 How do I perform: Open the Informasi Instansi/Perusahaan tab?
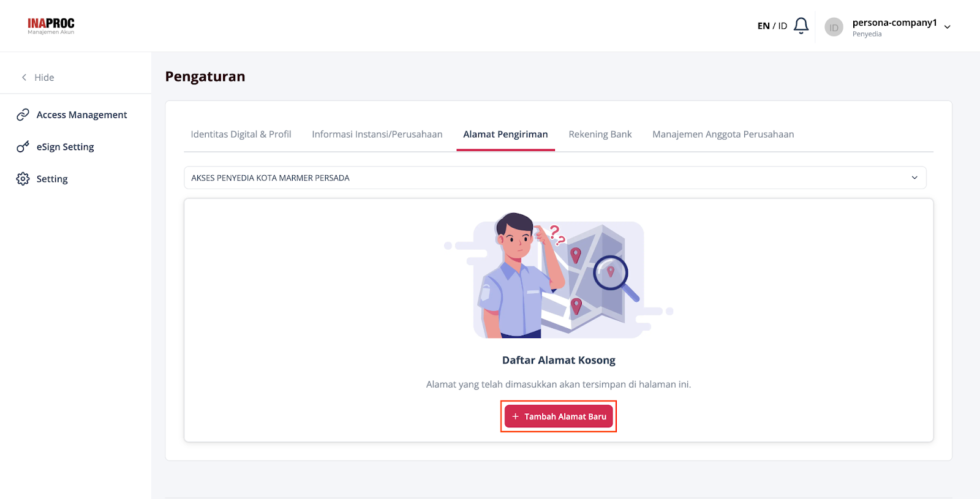(377, 134)
